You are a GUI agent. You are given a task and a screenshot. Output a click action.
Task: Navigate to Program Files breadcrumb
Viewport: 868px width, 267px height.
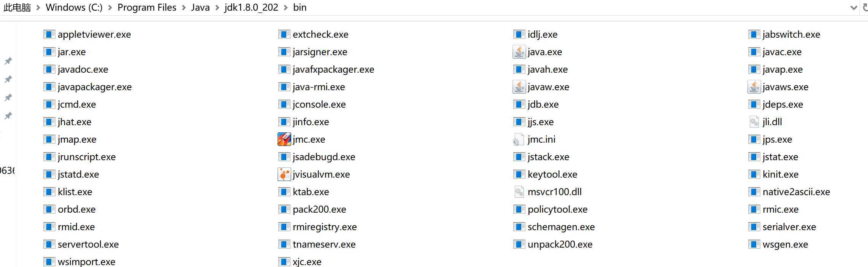click(x=147, y=7)
